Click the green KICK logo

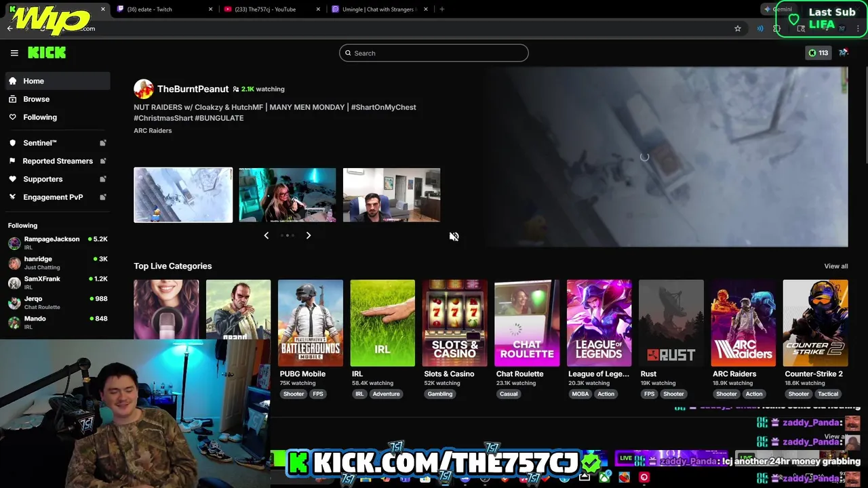pos(47,53)
